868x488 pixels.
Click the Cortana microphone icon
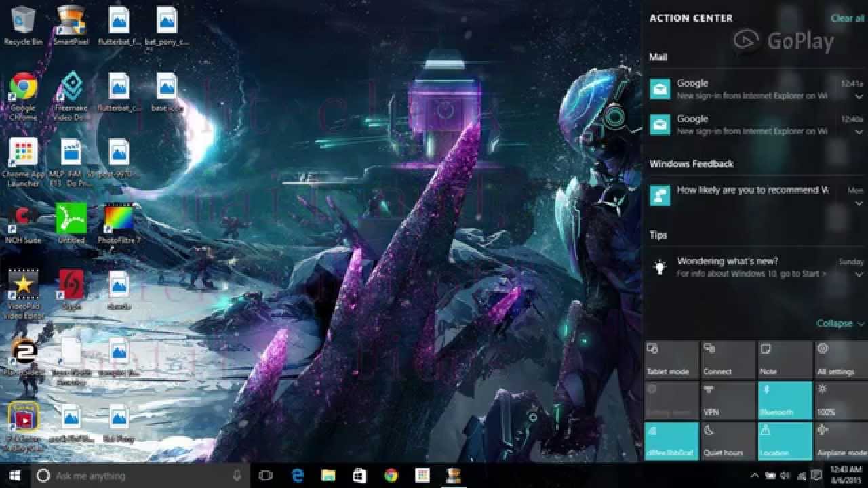click(x=237, y=475)
